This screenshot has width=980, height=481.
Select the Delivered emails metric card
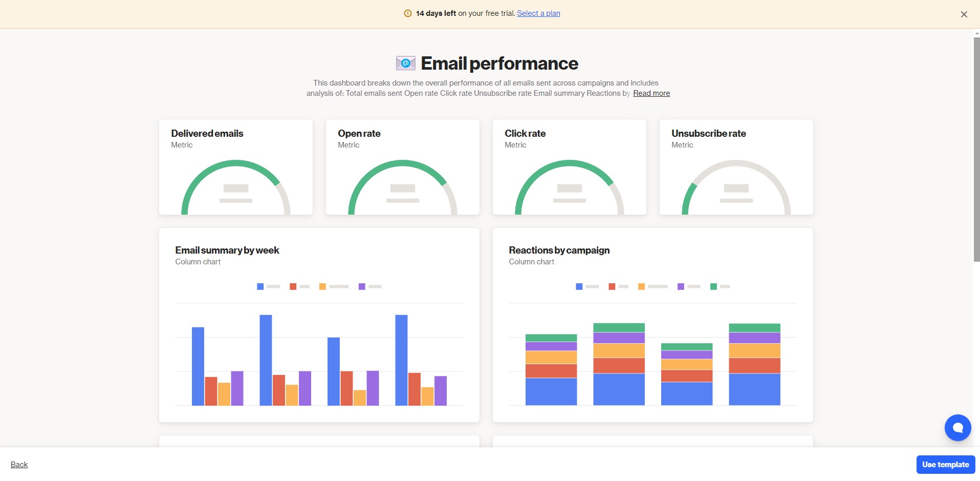(236, 167)
